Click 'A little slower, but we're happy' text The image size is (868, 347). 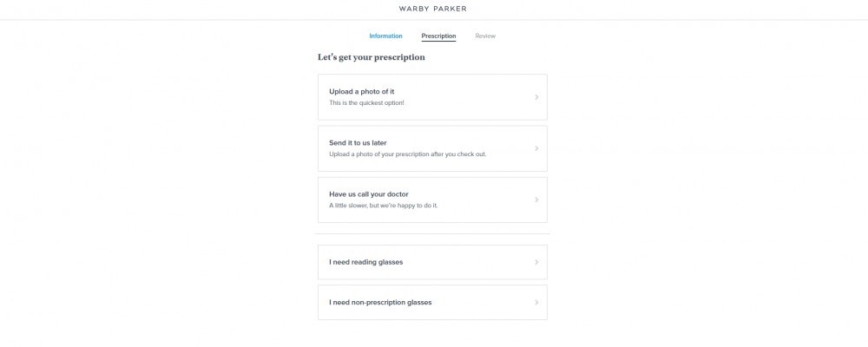[x=375, y=206]
